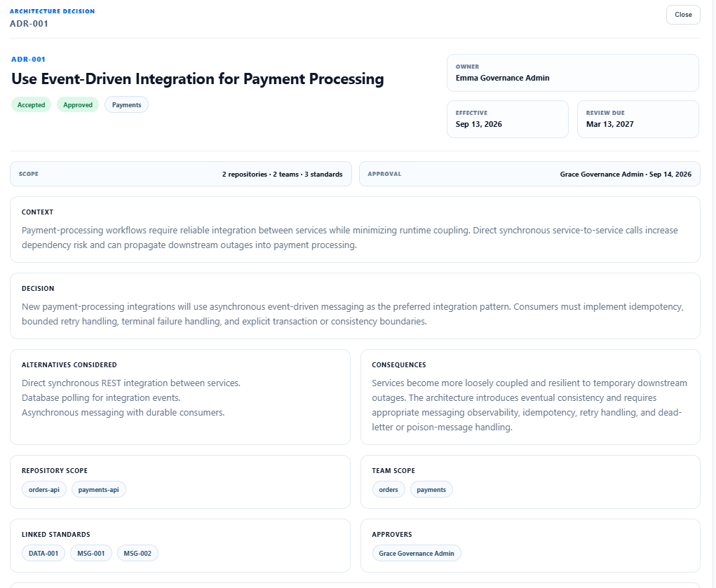716x588 pixels.
Task: Select the Approved status badge
Action: click(x=78, y=105)
